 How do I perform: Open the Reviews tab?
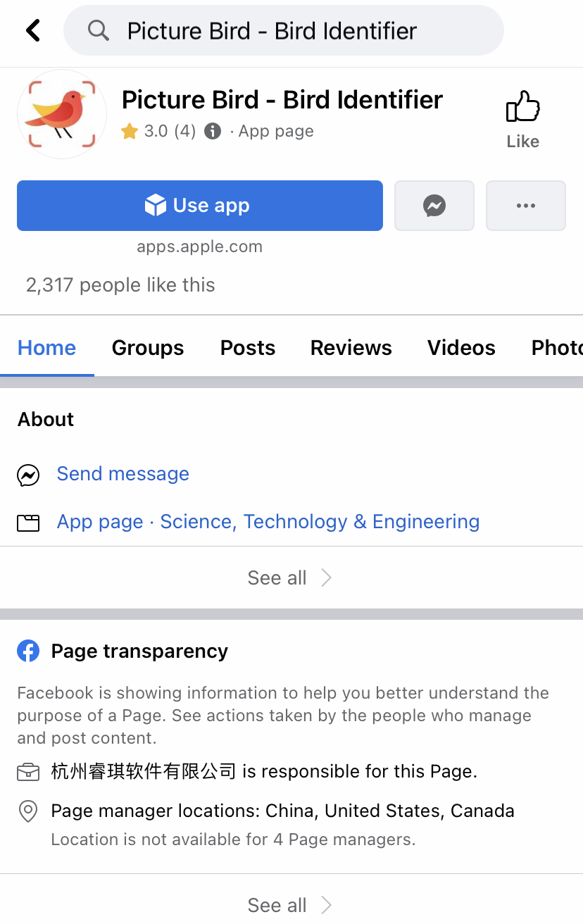(x=351, y=348)
